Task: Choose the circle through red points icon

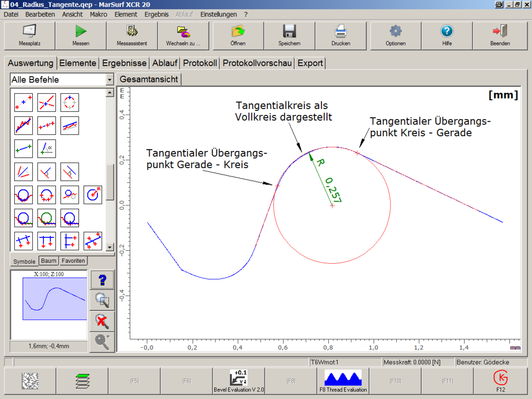Action: coord(47,195)
